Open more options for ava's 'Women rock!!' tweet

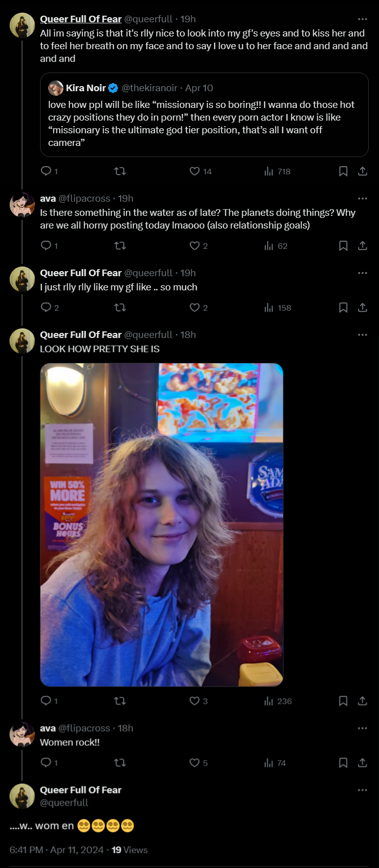pos(362,728)
